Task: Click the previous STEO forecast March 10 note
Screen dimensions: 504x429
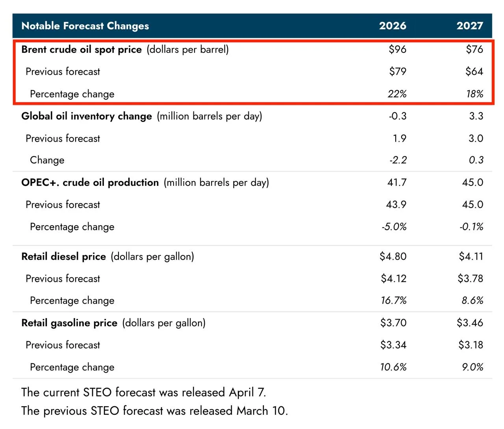Action: 154,411
